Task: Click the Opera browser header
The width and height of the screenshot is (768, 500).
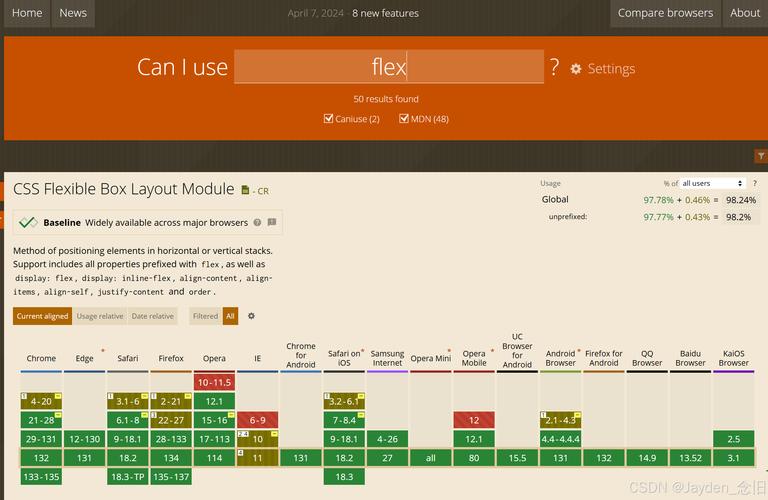Action: click(214, 358)
